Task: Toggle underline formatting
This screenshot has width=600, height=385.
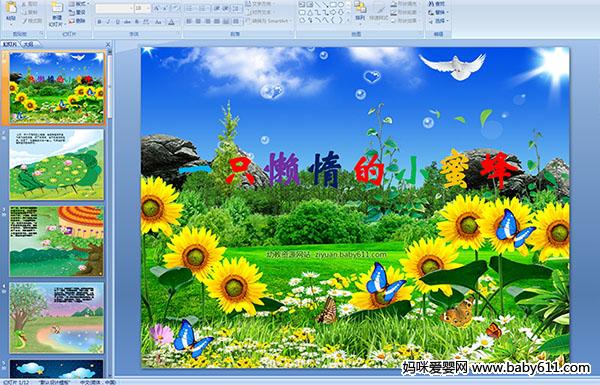Action: pos(118,22)
